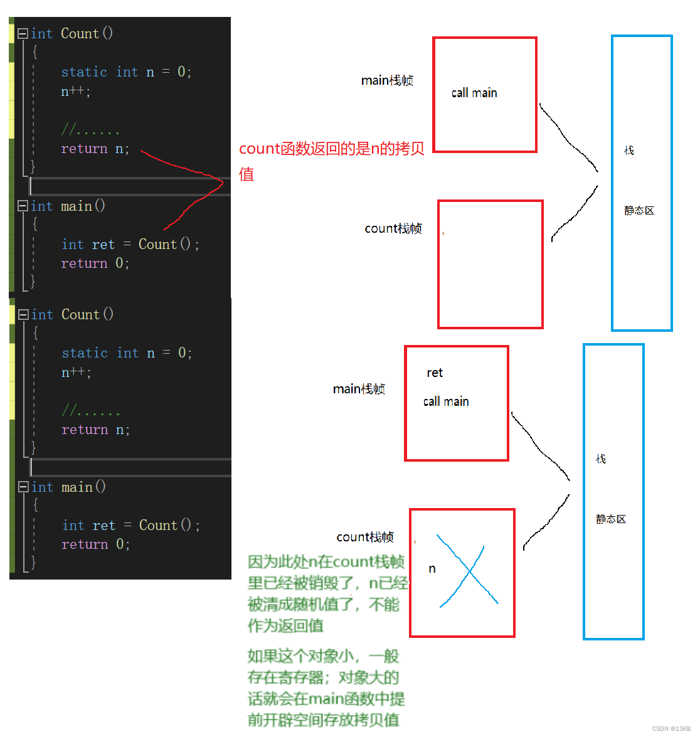Click 'return 0;' line in upper code snippet
This screenshot has height=737, width=700.
tap(95, 263)
